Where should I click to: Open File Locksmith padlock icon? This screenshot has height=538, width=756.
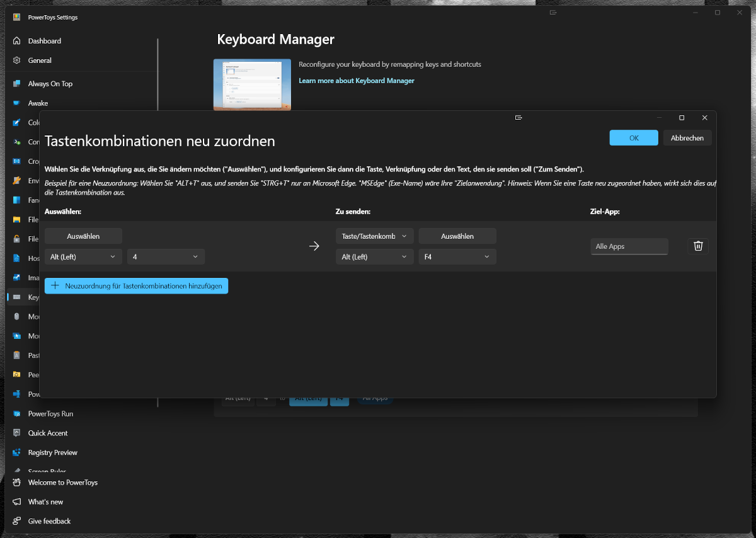[x=17, y=239]
